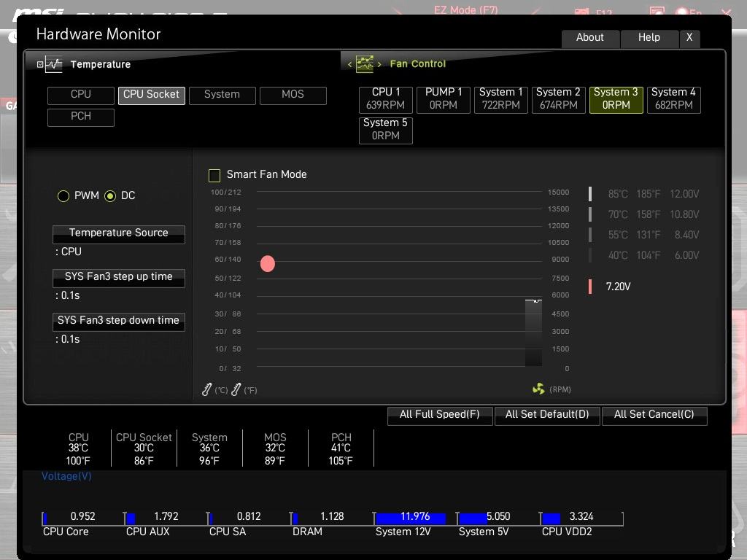Click the pink fan curve point
Viewport: 747px width, 560px height.
pyautogui.click(x=268, y=263)
